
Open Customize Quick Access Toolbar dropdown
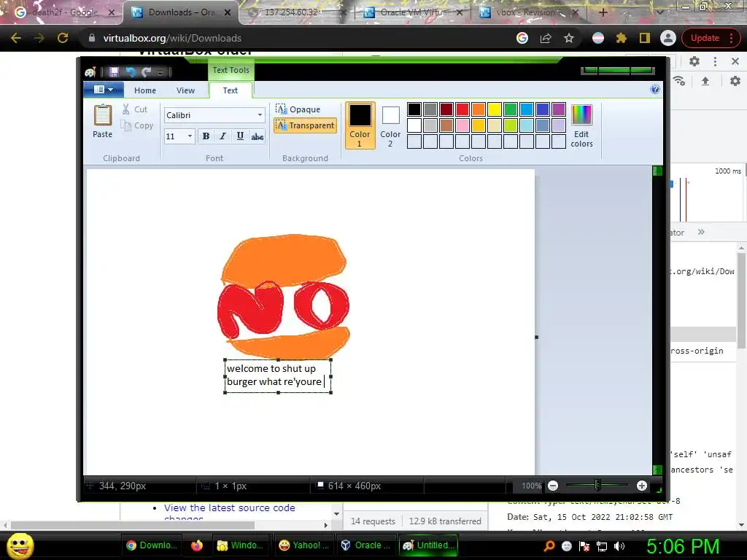[160, 72]
